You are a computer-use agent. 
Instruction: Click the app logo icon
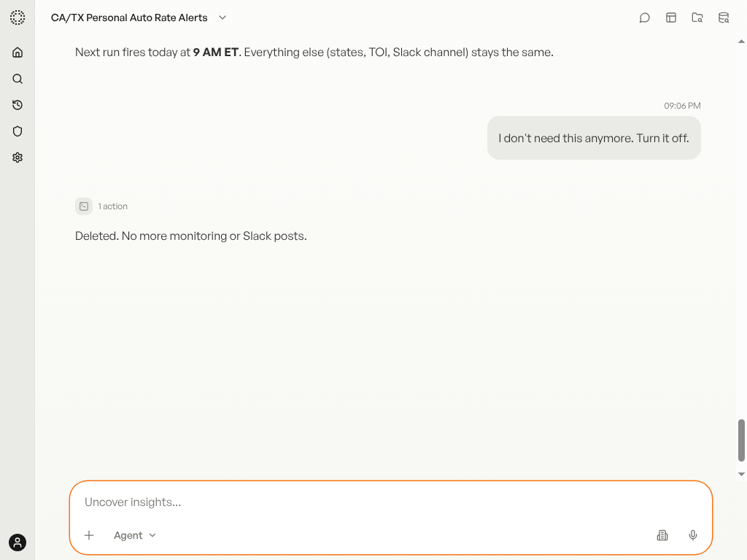(x=18, y=17)
